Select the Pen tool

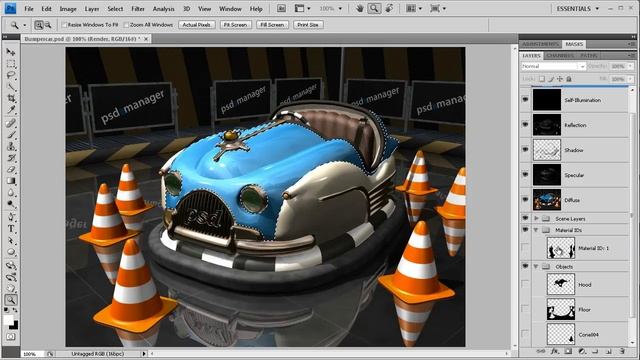point(11,217)
